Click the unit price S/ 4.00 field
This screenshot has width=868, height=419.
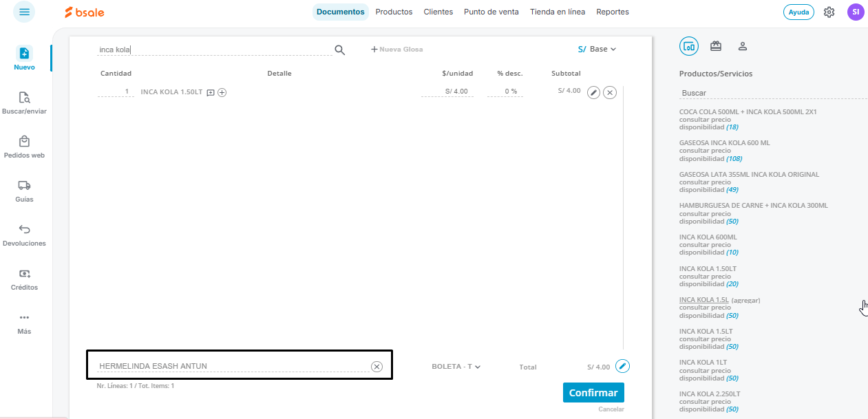pyautogui.click(x=447, y=92)
